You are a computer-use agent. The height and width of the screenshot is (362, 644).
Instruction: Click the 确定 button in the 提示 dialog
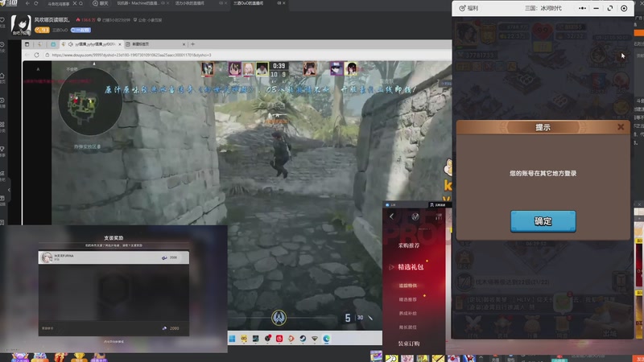[543, 221]
